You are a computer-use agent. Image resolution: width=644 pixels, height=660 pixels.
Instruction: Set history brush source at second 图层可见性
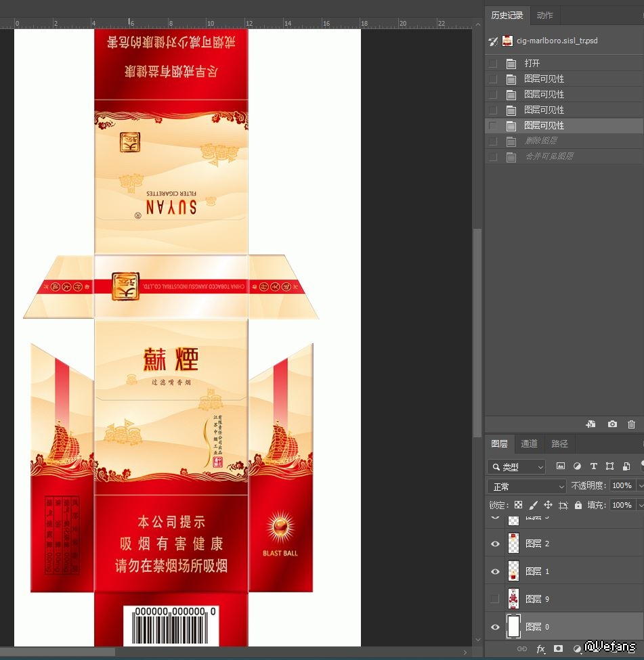[493, 95]
